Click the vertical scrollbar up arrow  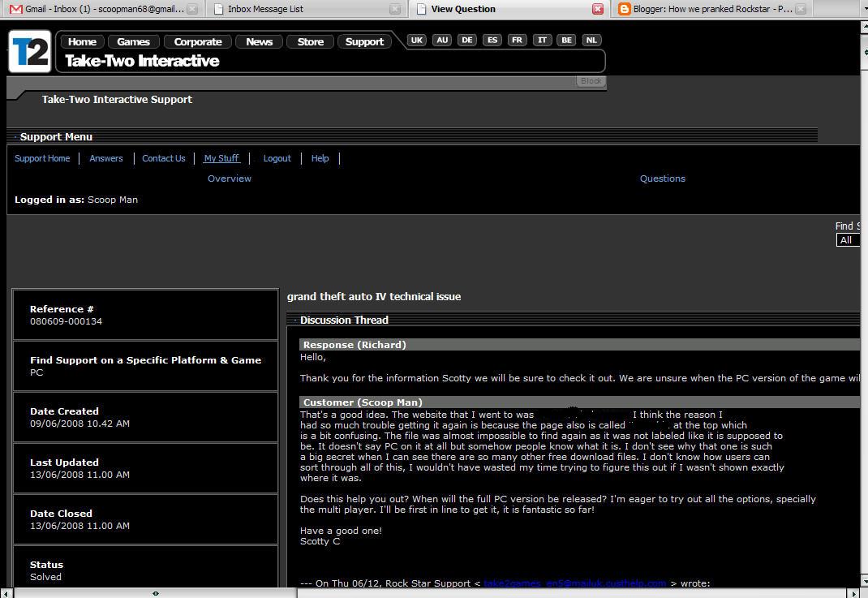coord(864,27)
